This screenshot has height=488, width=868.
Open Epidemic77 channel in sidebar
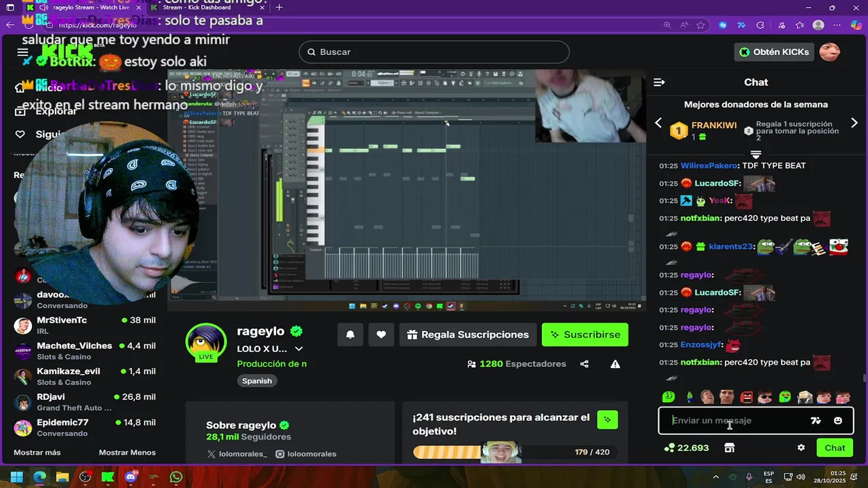click(x=85, y=428)
